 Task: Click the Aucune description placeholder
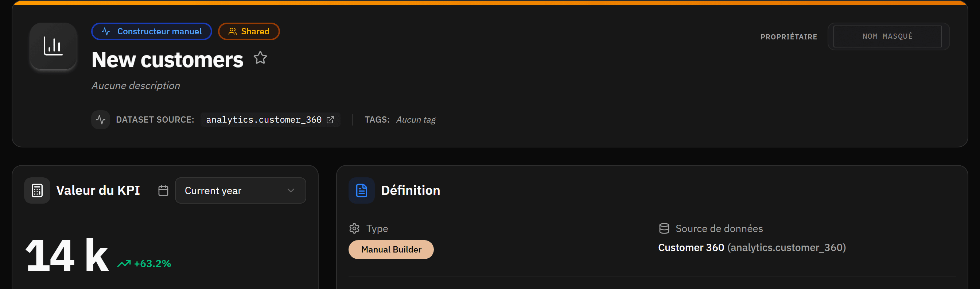tap(136, 85)
